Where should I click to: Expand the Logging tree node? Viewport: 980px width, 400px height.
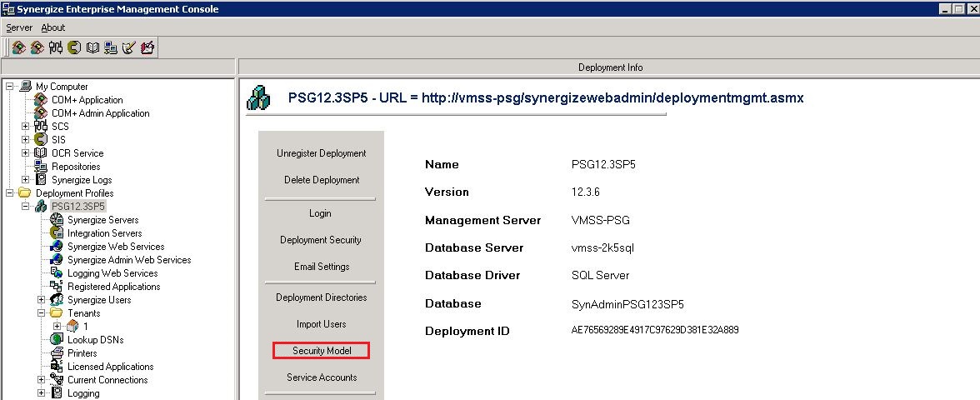(42, 393)
